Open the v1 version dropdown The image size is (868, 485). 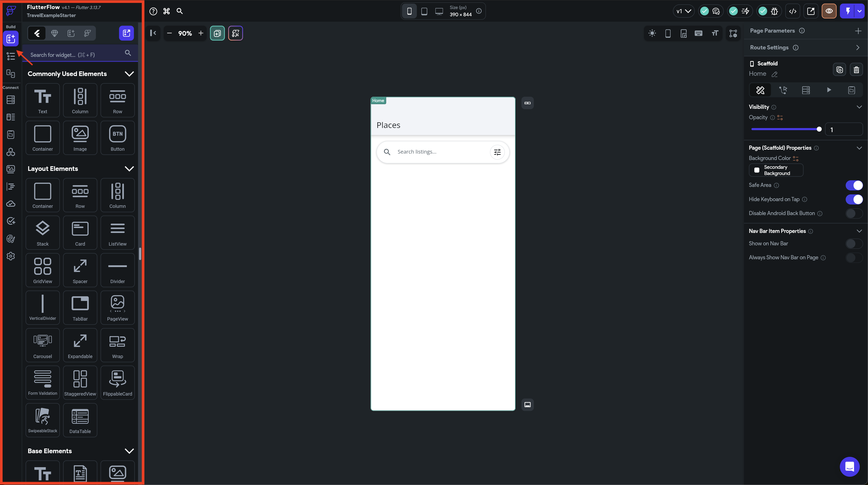coord(683,11)
